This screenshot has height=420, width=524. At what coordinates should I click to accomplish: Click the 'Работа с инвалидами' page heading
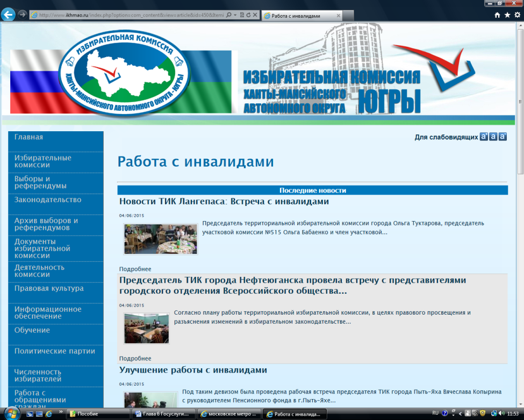196,161
